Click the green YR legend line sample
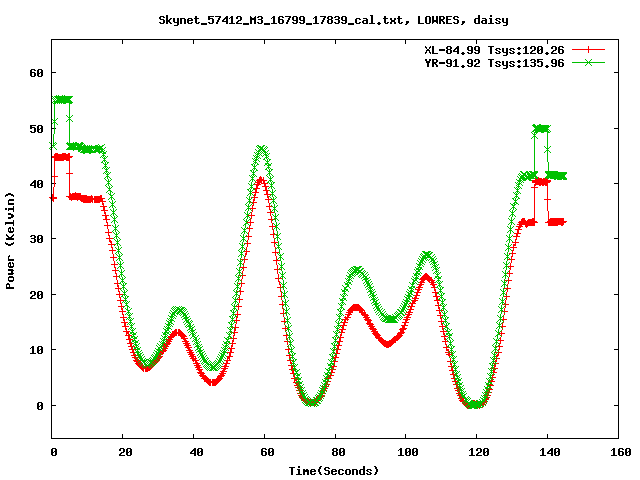640x480 pixels. coord(588,62)
